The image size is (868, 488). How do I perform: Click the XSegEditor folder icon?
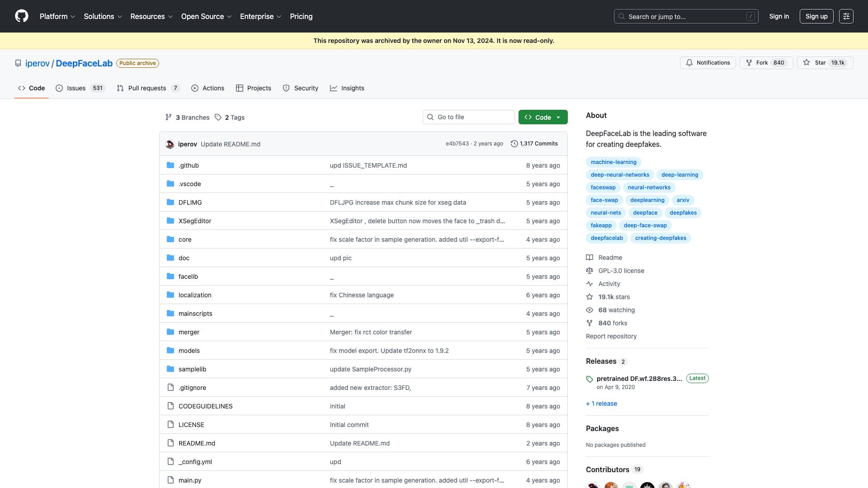170,221
